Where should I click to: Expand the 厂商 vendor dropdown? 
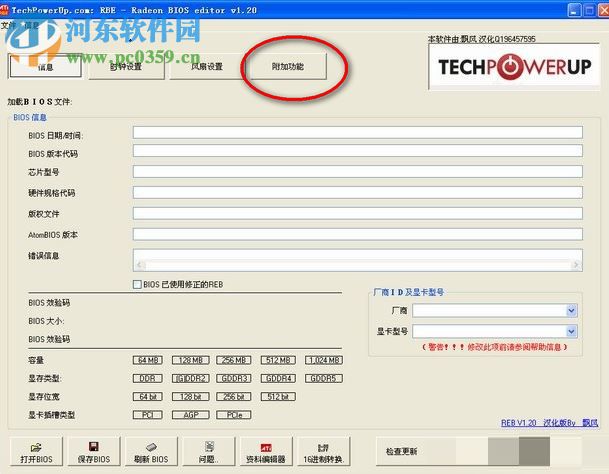tap(571, 310)
